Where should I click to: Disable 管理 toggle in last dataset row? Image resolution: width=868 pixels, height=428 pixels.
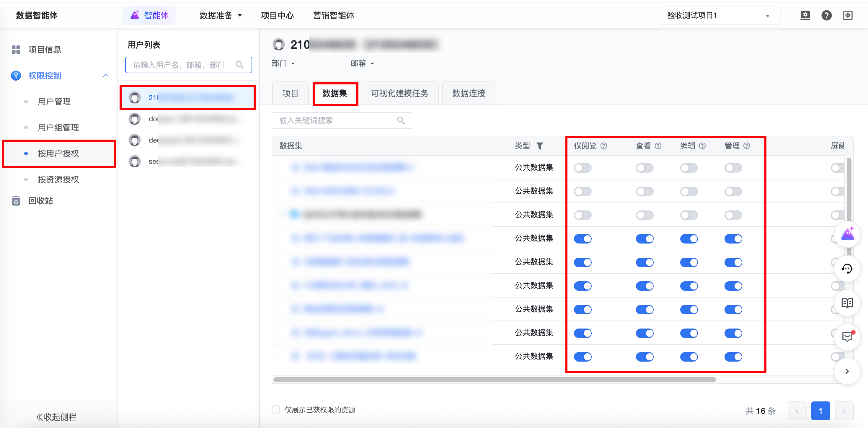(733, 357)
